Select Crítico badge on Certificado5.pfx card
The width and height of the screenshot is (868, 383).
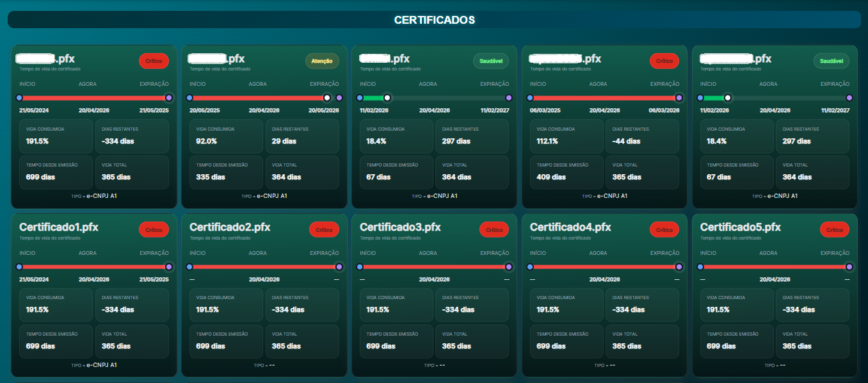[x=835, y=229]
